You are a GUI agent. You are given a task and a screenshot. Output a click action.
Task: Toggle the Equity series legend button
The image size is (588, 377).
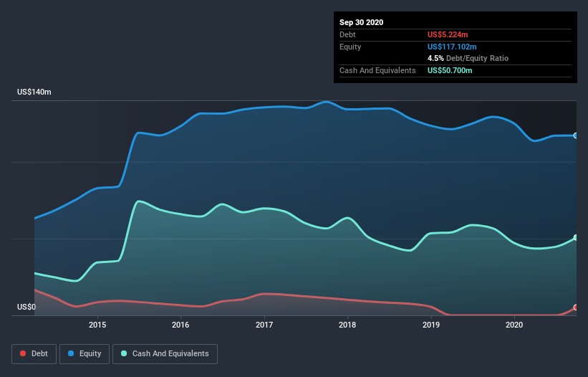(x=85, y=354)
